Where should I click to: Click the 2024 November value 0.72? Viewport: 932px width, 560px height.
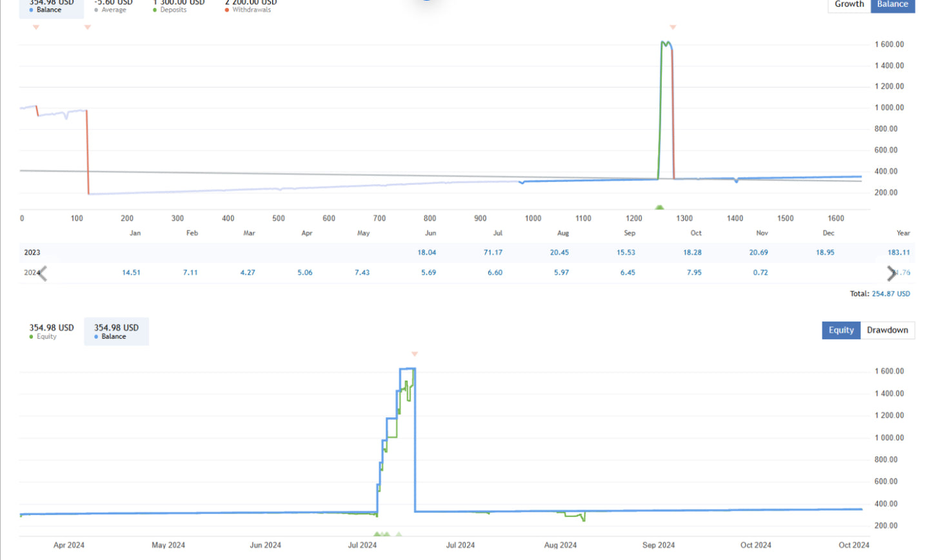pyautogui.click(x=761, y=273)
